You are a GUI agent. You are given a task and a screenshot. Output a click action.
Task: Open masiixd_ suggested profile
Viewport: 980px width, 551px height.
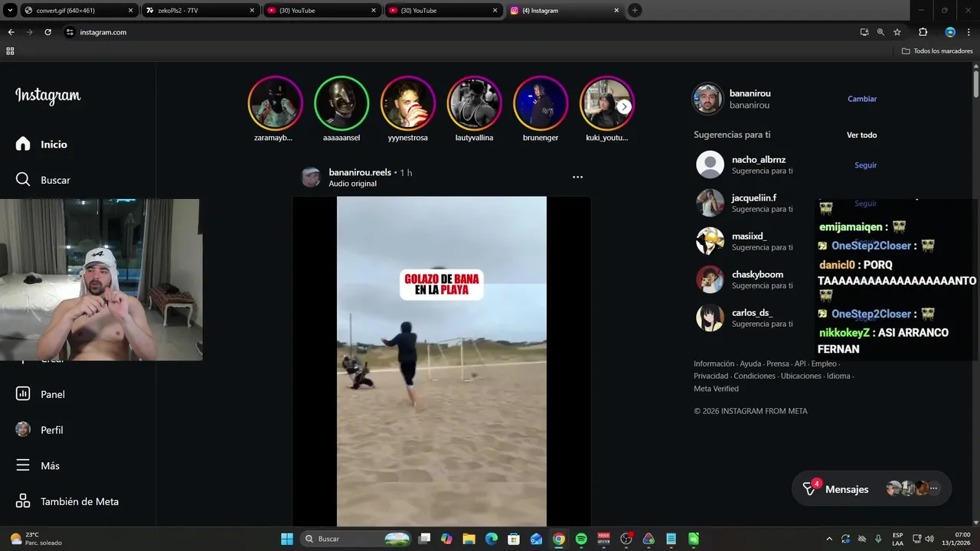(x=749, y=236)
